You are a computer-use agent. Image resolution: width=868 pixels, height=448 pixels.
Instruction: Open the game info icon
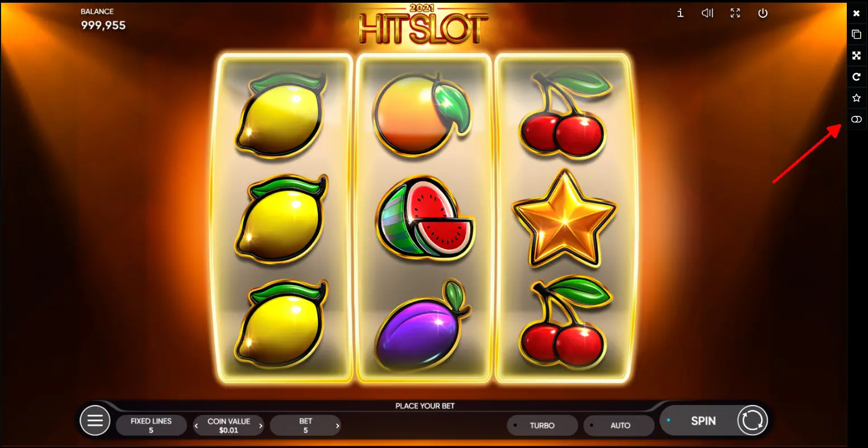pyautogui.click(x=680, y=13)
